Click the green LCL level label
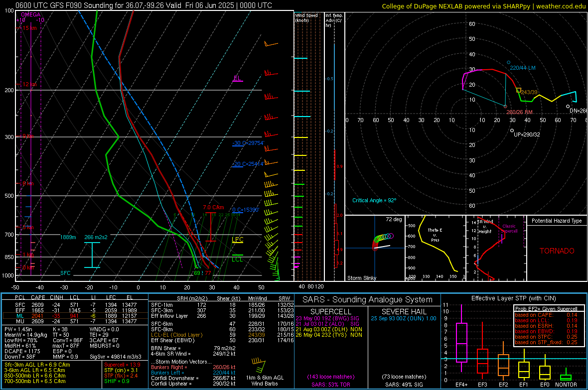The image size is (588, 390). tap(237, 260)
